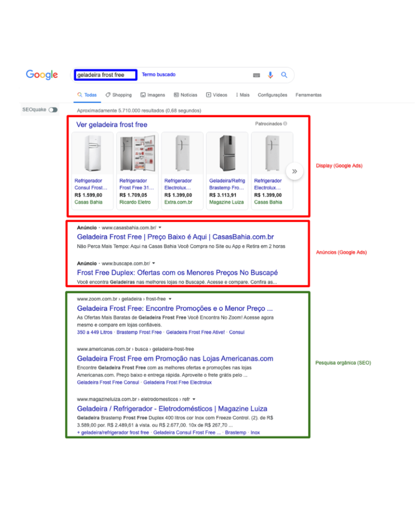Activate voice search with the microphone icon
The width and height of the screenshot is (420, 520).
[x=269, y=75]
